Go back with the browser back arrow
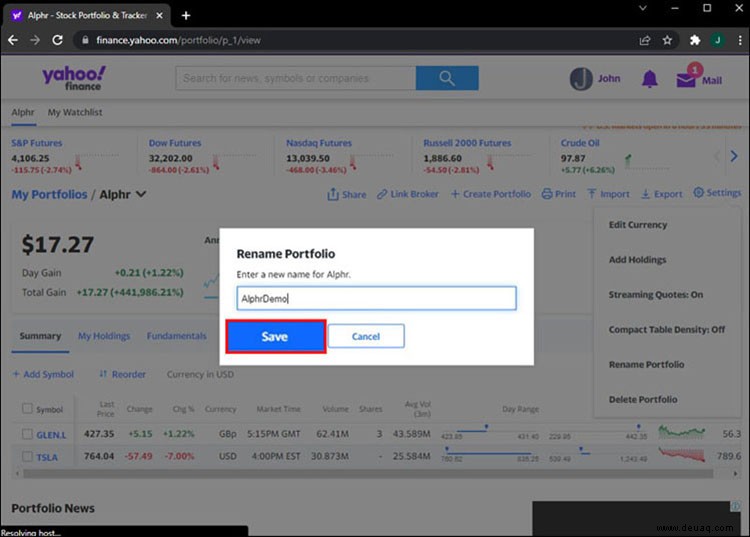 [x=13, y=40]
